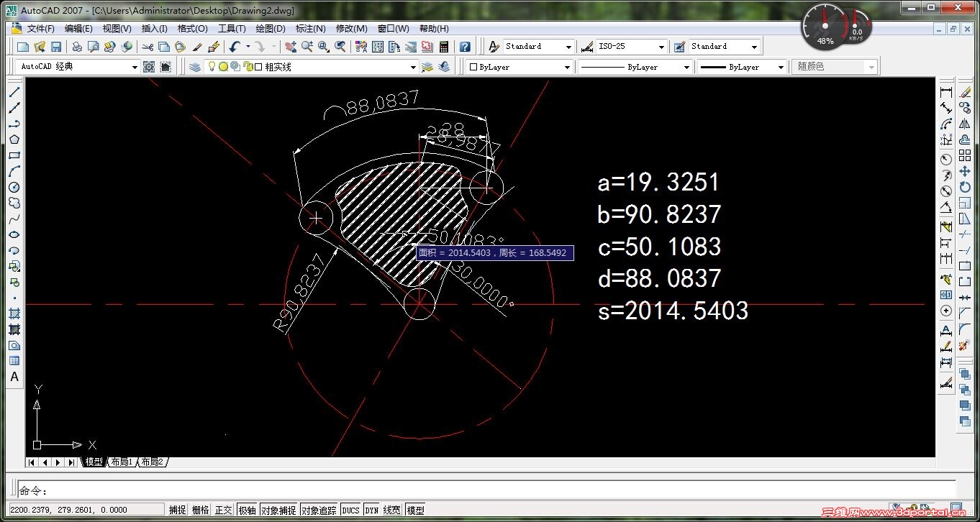Viewport: 980px width, 522px height.
Task: Select the Polygon draw tool
Action: [x=14, y=139]
